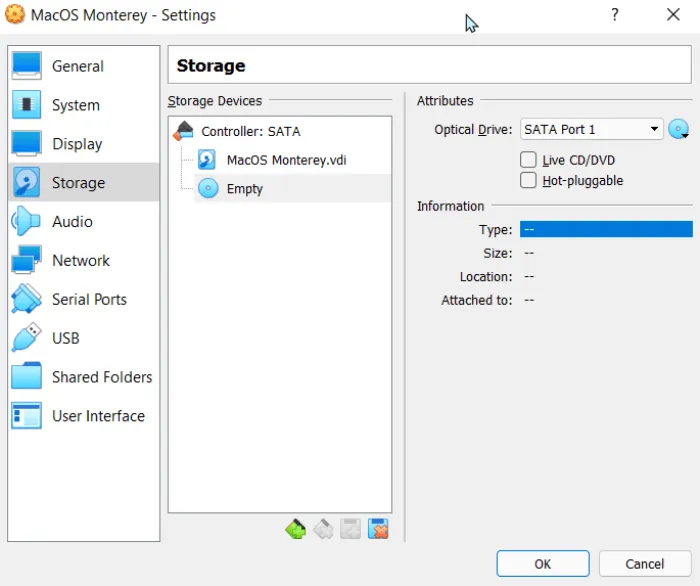The width and height of the screenshot is (700, 586).
Task: Select the Empty optical drive entry
Action: point(244,188)
